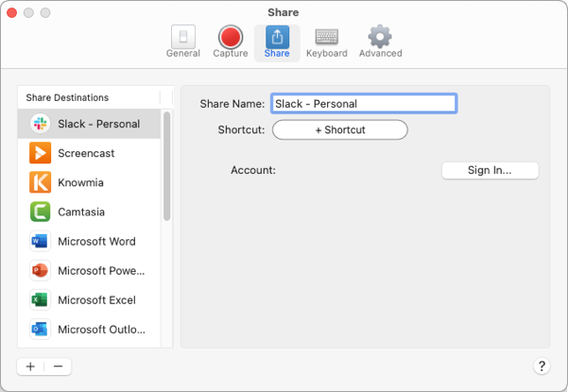Select the Screencast destination label

pyautogui.click(x=86, y=153)
